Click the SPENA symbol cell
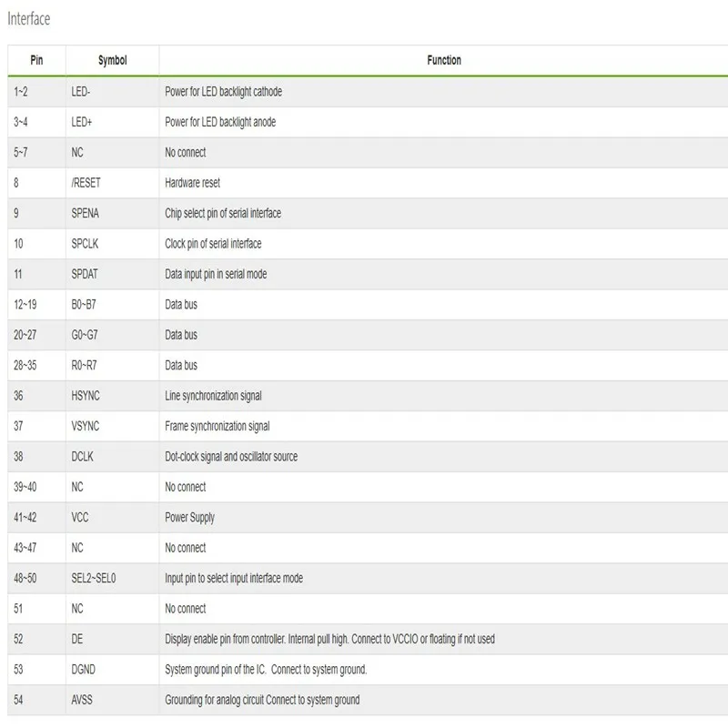 pyautogui.click(x=86, y=214)
